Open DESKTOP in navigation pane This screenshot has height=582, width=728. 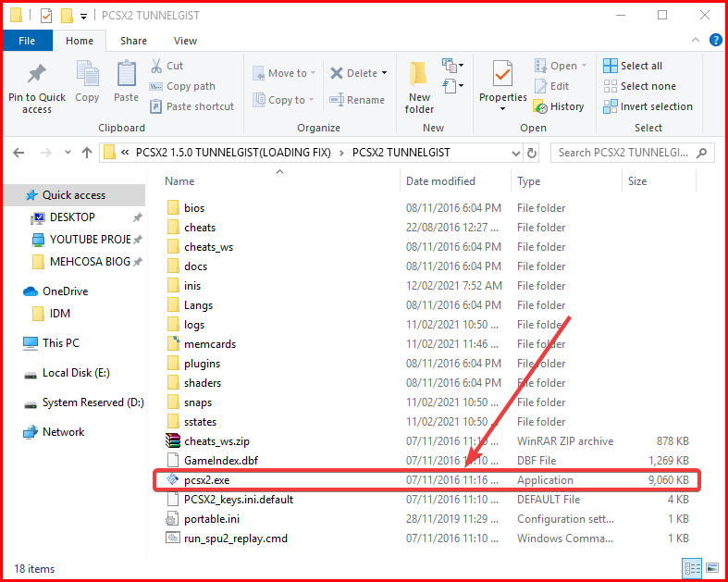(x=72, y=217)
